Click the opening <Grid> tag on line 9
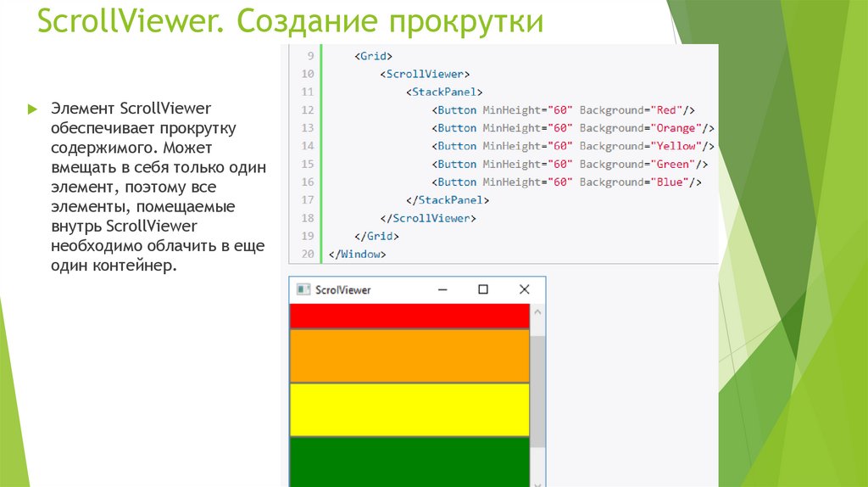868x487 pixels. [x=373, y=56]
